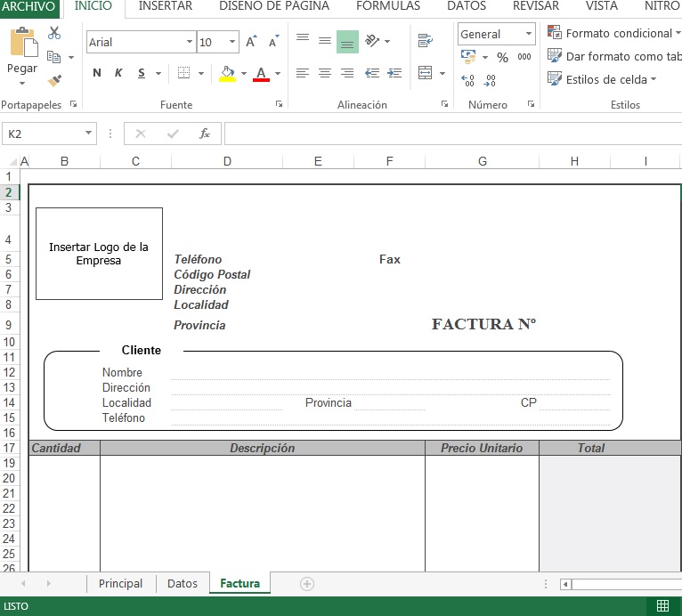Apply percent style

502,57
